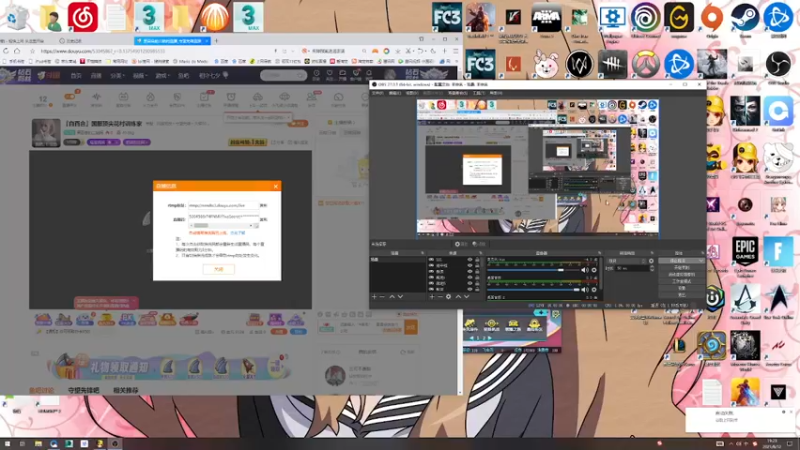800x450 pixels.
Task: Copy the stream key in the dialog
Action: pyautogui.click(x=264, y=219)
